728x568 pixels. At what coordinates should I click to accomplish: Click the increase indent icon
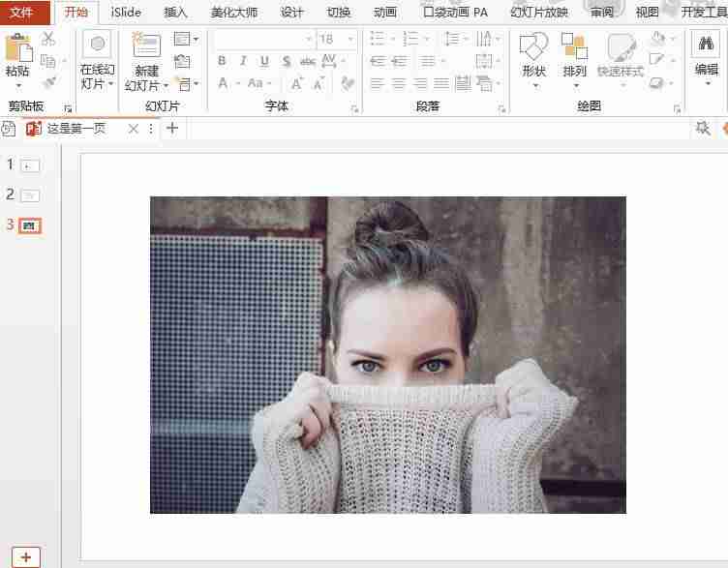pyautogui.click(x=400, y=61)
